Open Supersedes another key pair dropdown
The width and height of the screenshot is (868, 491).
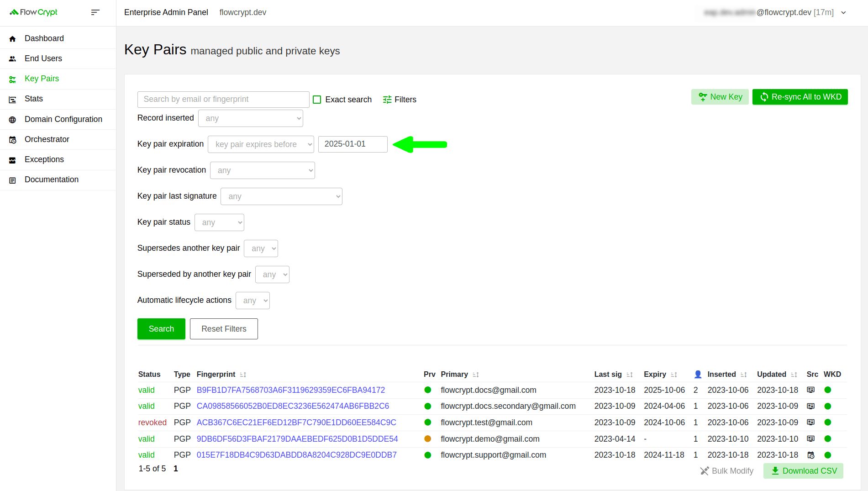(x=261, y=248)
